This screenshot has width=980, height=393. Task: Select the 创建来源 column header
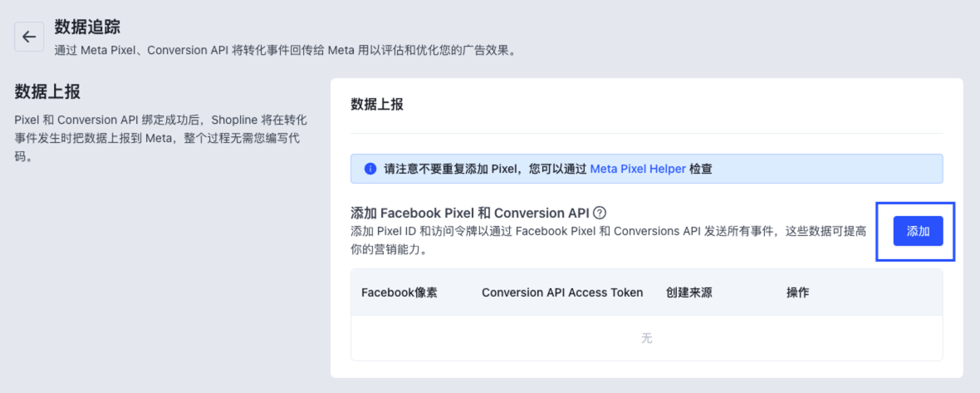point(688,292)
